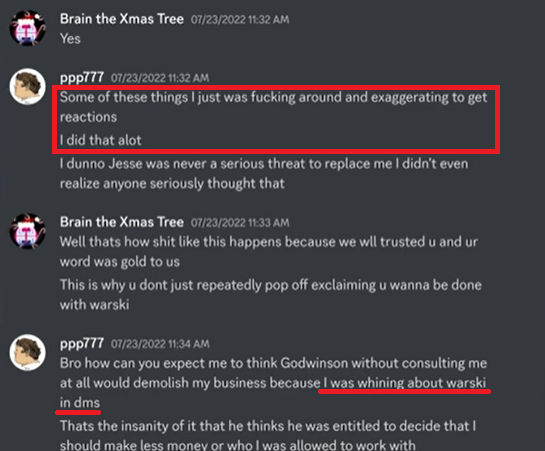Select the 11:33 AM timestamp
545x451 pixels.
[x=240, y=222]
